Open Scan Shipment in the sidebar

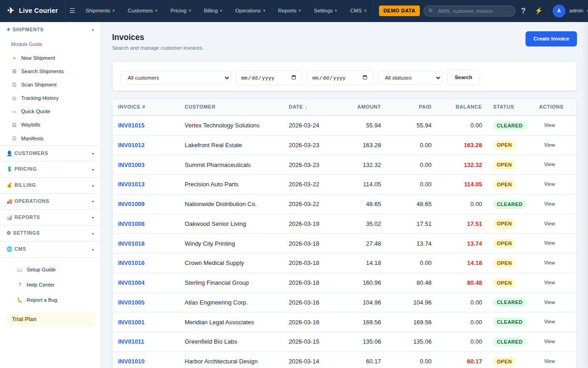click(x=39, y=85)
